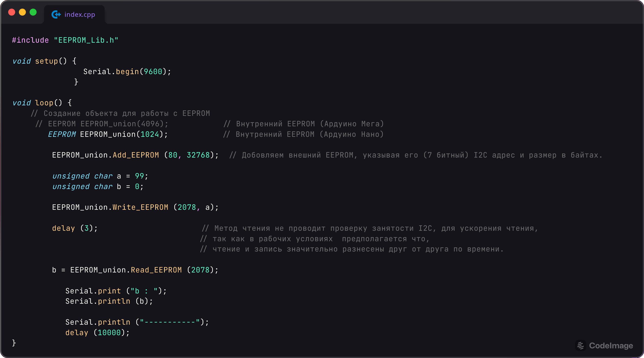The height and width of the screenshot is (358, 644).
Task: Click the void setup() declaration
Action: pyautogui.click(x=44, y=61)
